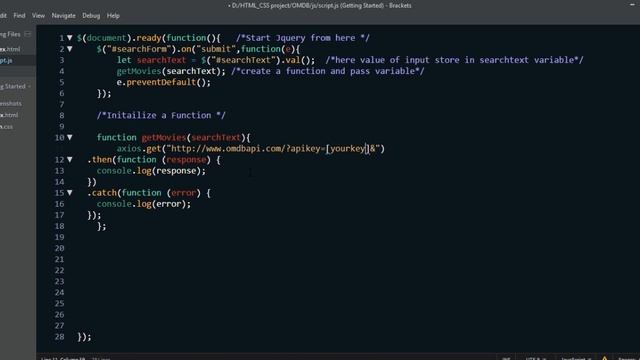
Task: Open the JavaScript language dropdown in status bar
Action: 576,358
